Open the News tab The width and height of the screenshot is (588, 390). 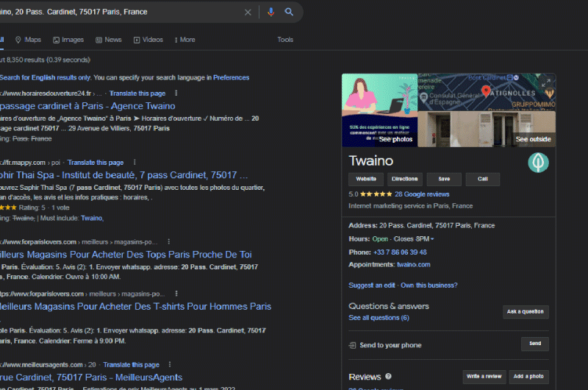[108, 40]
